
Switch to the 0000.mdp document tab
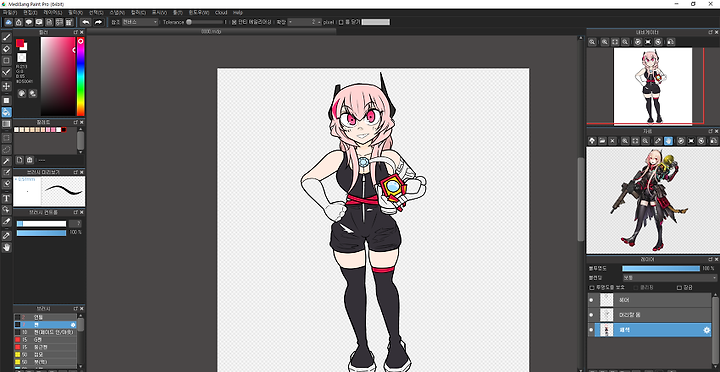click(211, 31)
